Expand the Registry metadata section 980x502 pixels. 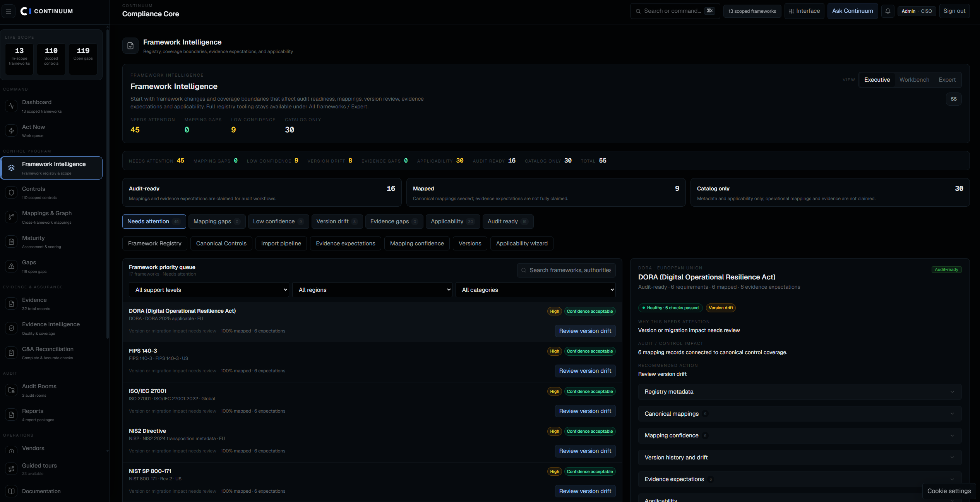pos(800,392)
